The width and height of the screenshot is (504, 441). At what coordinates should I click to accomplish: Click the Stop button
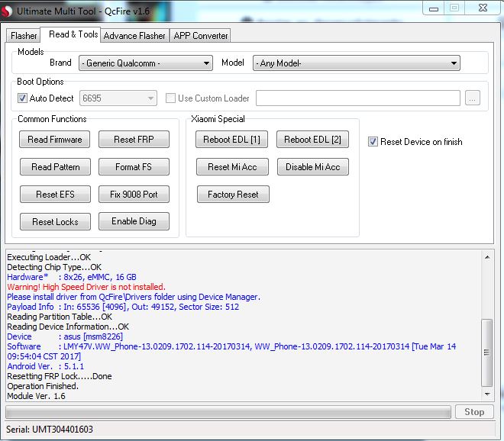[474, 412]
